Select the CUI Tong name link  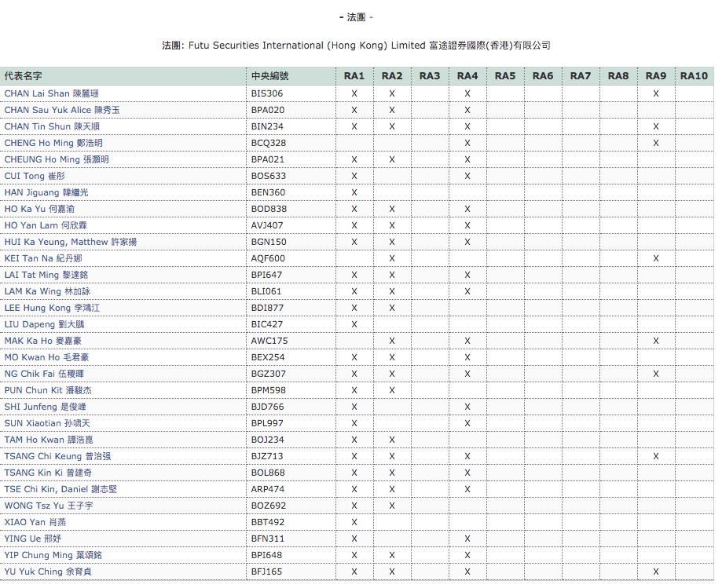(x=35, y=176)
